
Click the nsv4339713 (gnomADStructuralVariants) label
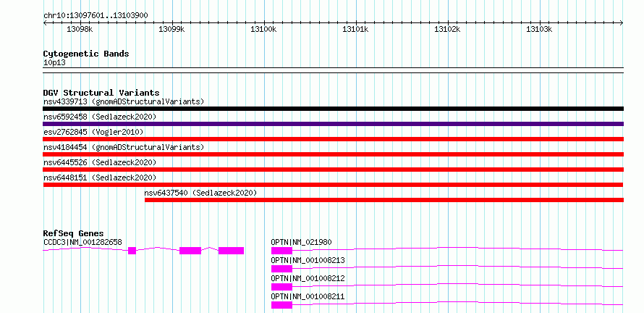[x=124, y=101]
